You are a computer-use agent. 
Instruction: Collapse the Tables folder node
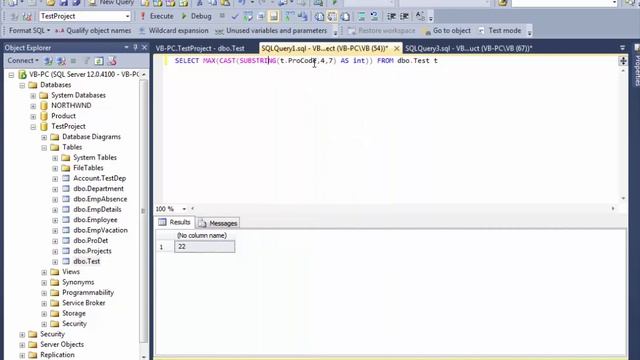point(44,147)
